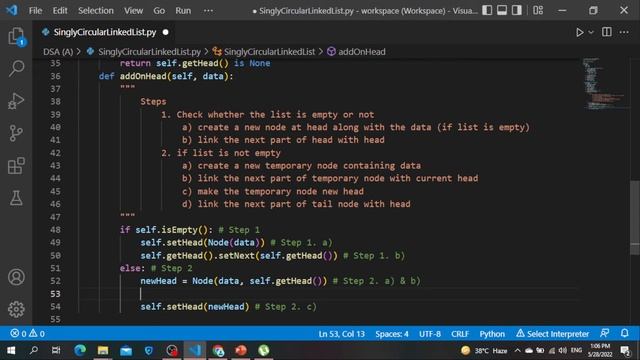Viewport: 640px width, 360px height.
Task: Open the Run menu
Action: tap(183, 11)
